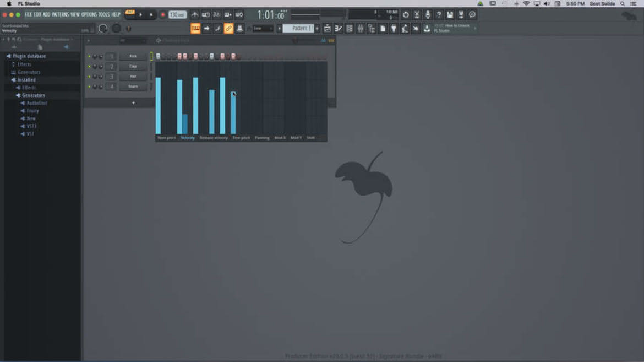Image resolution: width=644 pixels, height=362 pixels.
Task: Mute Snare channel using green LED
Action: [x=89, y=87]
